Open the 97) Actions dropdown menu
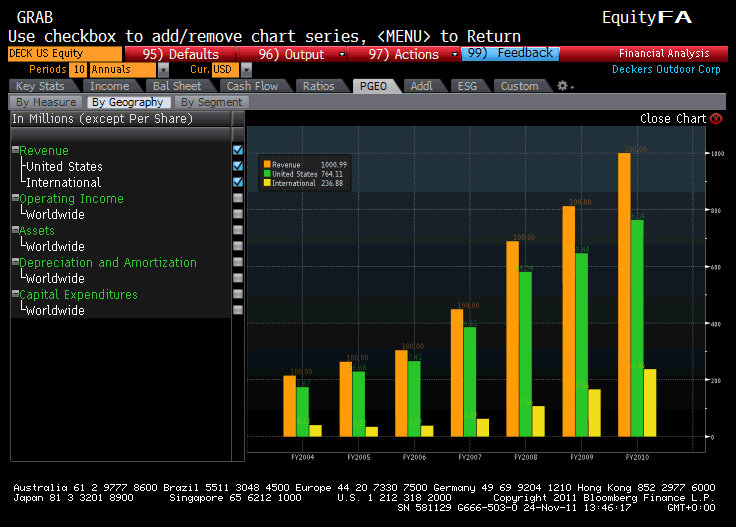The width and height of the screenshot is (736, 527). (455, 54)
